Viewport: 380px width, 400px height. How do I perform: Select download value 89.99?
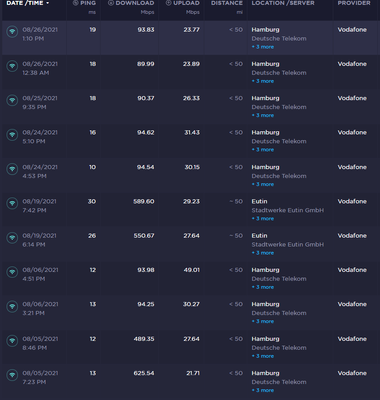pyautogui.click(x=146, y=64)
